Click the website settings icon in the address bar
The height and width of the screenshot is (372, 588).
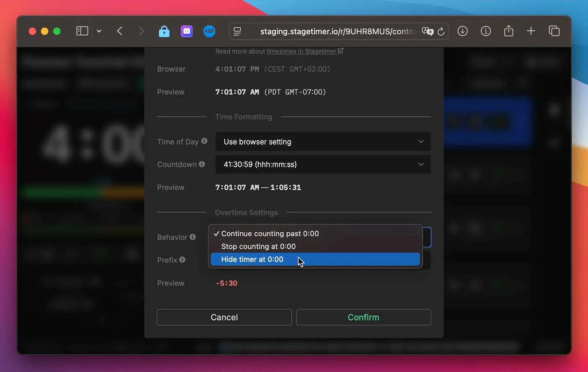237,31
